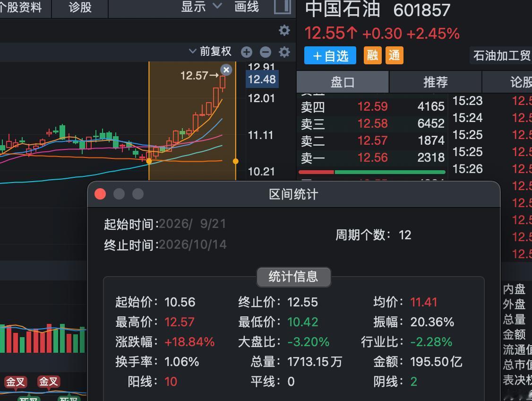Click the 总量 value 1713.15万

[x=315, y=362]
